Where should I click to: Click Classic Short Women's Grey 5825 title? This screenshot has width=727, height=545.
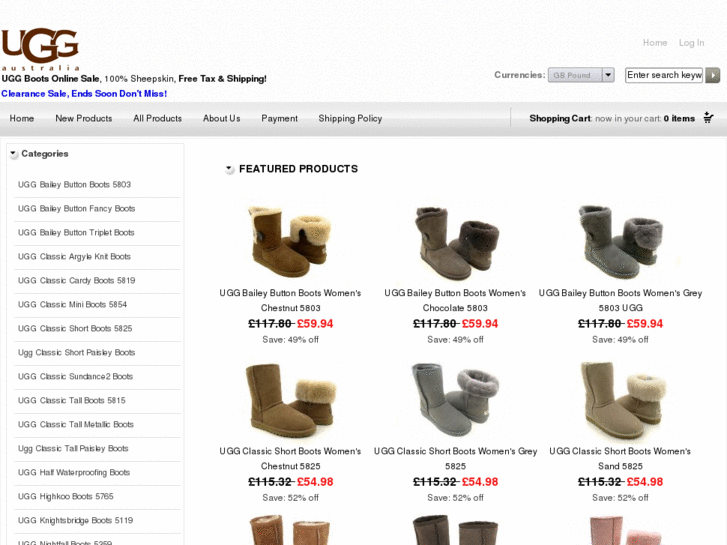pyautogui.click(x=455, y=459)
